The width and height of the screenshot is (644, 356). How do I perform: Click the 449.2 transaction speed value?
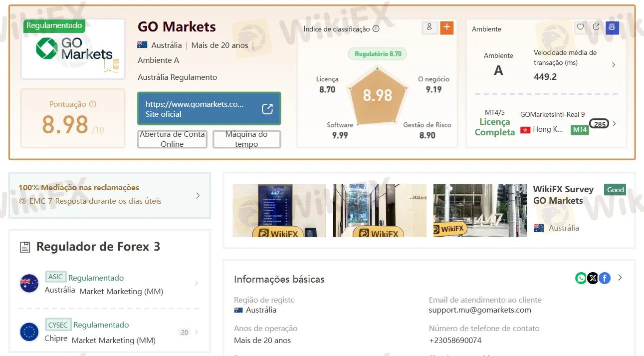pyautogui.click(x=545, y=77)
